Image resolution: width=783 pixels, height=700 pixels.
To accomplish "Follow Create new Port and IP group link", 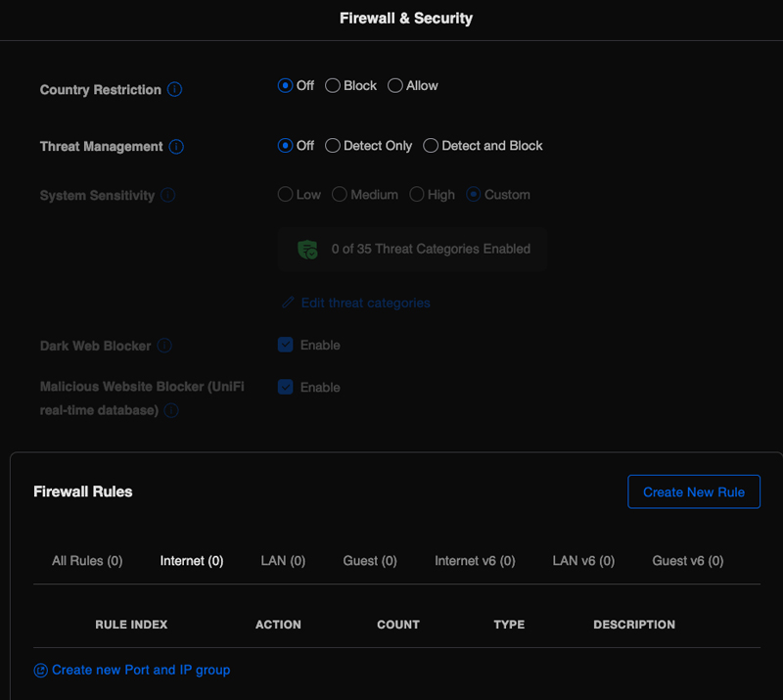I will tap(141, 670).
